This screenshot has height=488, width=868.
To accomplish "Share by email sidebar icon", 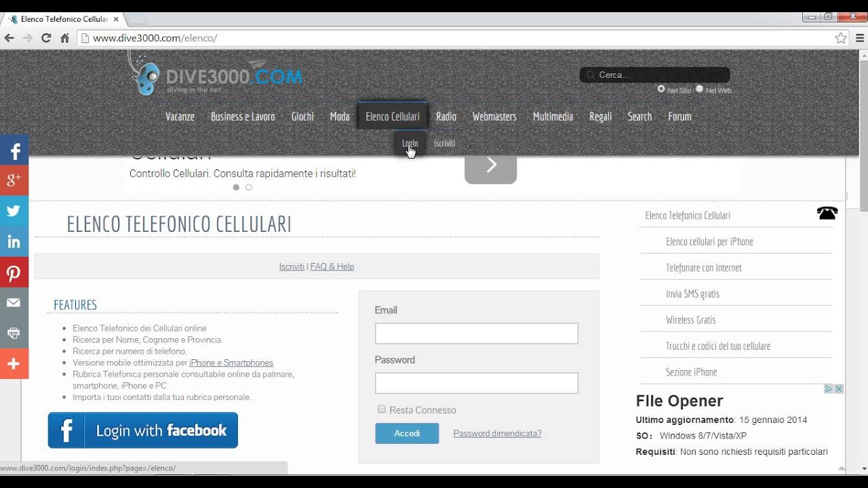I will 14,303.
